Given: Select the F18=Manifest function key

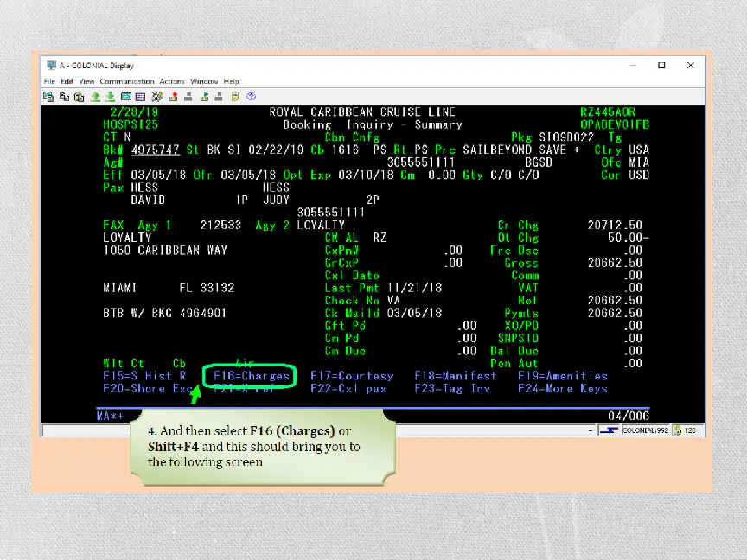Looking at the screenshot, I should click(x=456, y=376).
